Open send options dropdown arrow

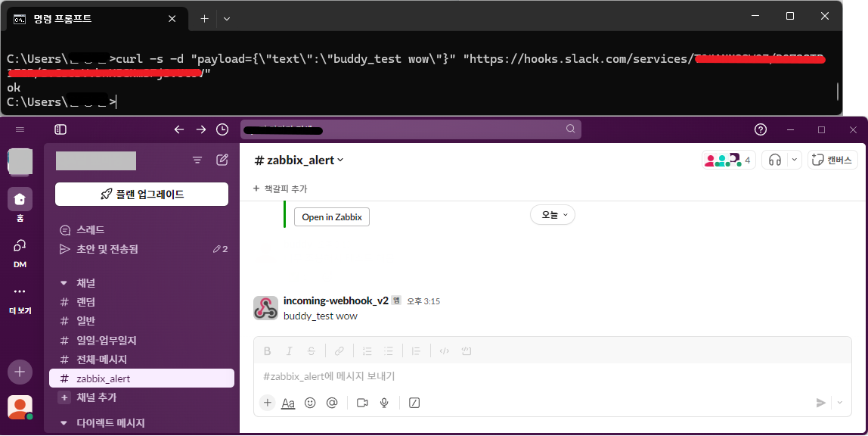(x=840, y=403)
